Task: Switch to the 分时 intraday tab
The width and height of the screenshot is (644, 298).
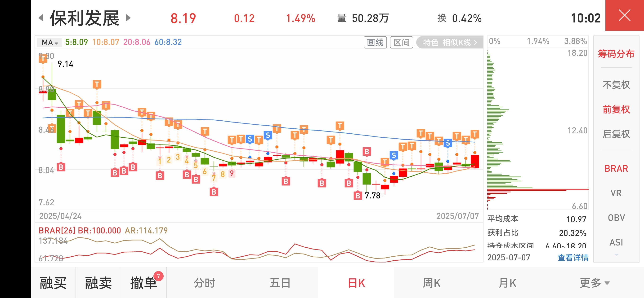Action: [205, 283]
